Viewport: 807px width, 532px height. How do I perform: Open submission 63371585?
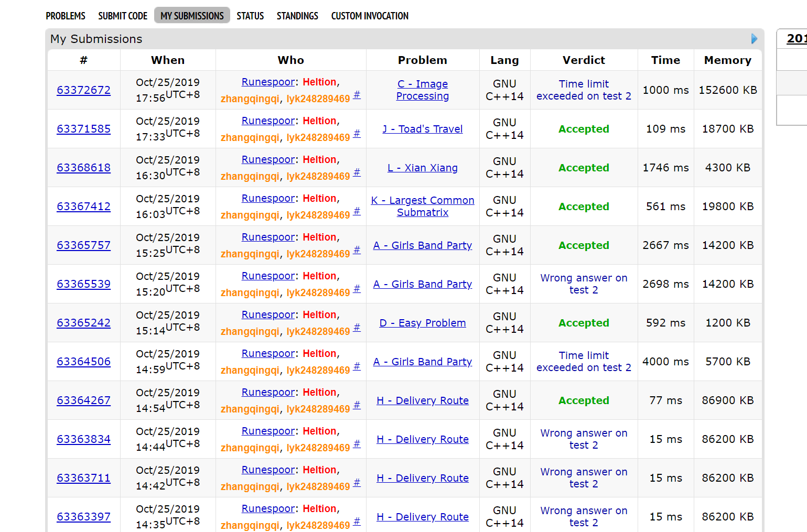[84, 129]
